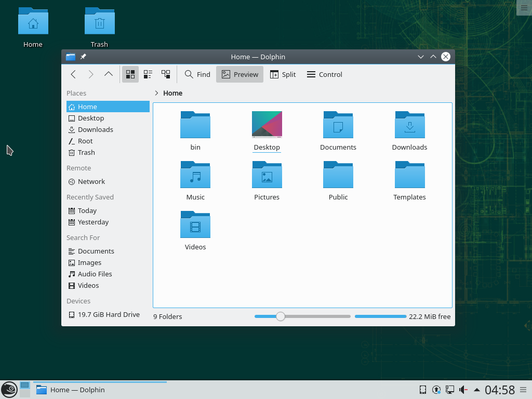This screenshot has width=532, height=399.
Task: Go up to the parent folder
Action: (108, 74)
